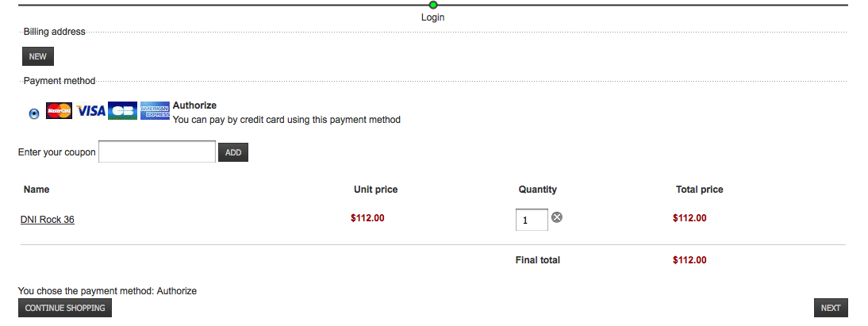Click the Final total amount $112.00
868x326 pixels.
pyautogui.click(x=689, y=259)
